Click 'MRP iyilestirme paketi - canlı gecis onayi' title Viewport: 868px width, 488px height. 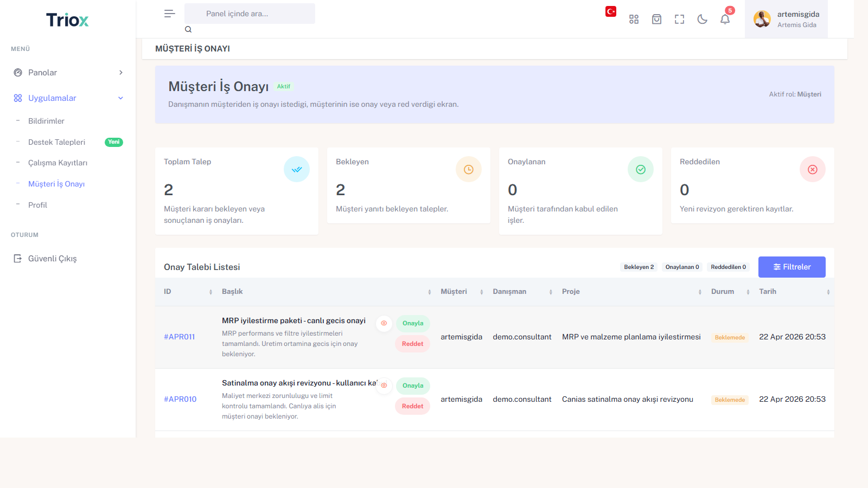tap(293, 320)
